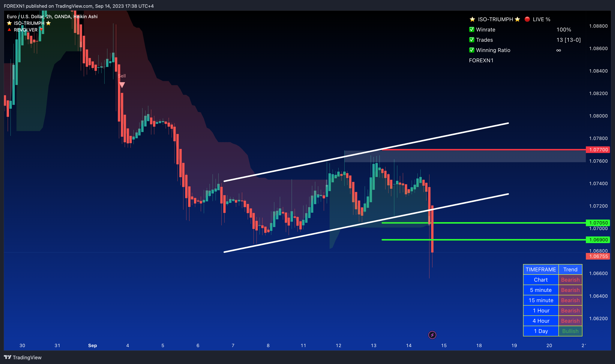Click the current price tag 1.06755
The image size is (615, 364).
(598, 256)
